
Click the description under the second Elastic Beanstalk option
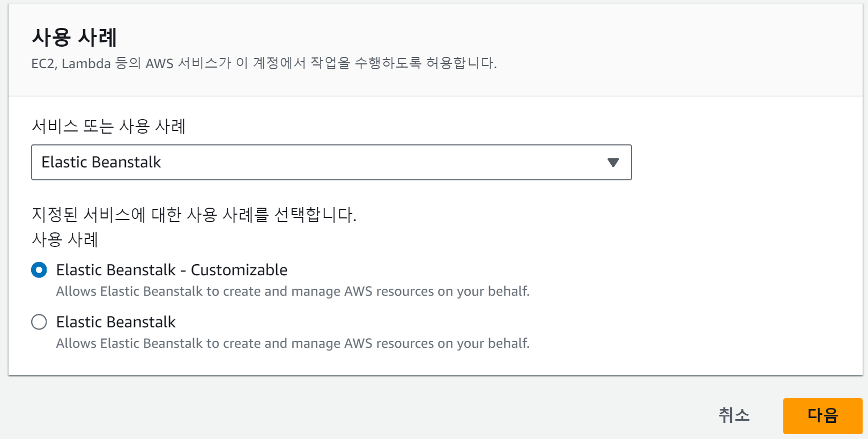[x=293, y=343]
